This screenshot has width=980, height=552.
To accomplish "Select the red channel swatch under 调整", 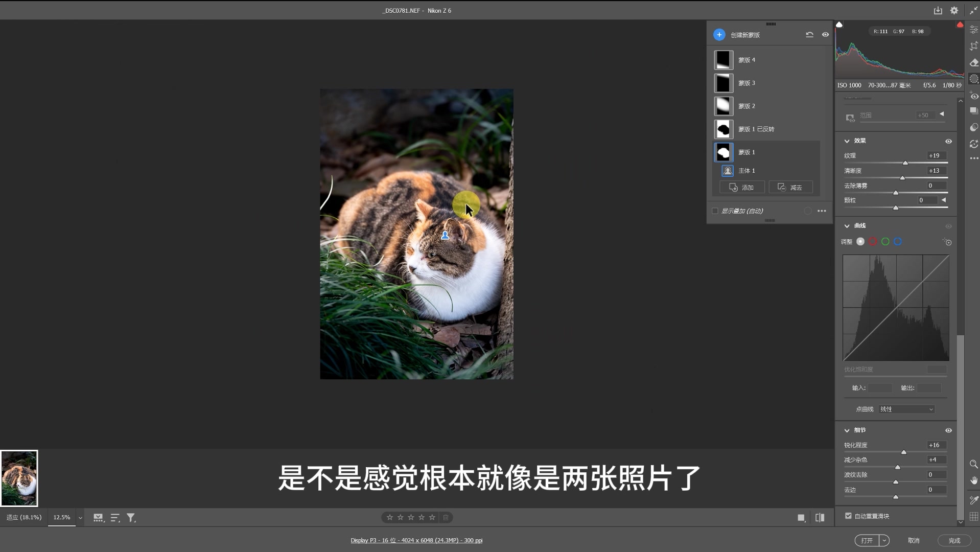I will pyautogui.click(x=873, y=241).
